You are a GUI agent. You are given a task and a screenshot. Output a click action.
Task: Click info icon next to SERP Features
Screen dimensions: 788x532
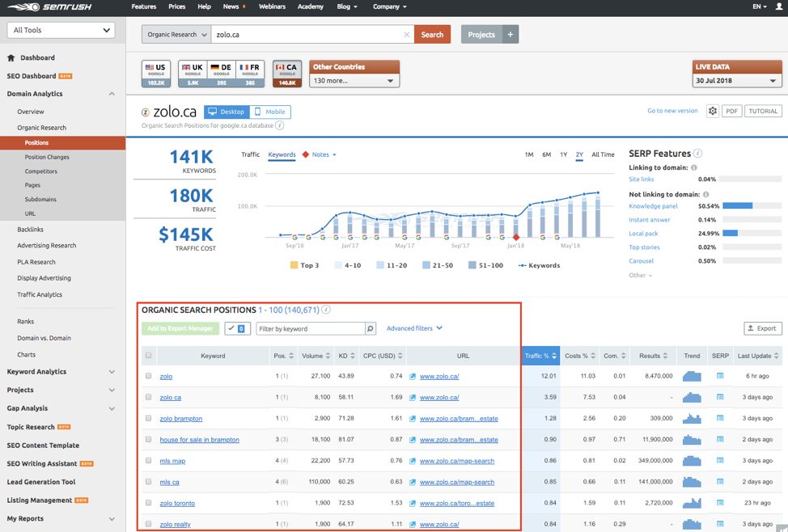697,154
